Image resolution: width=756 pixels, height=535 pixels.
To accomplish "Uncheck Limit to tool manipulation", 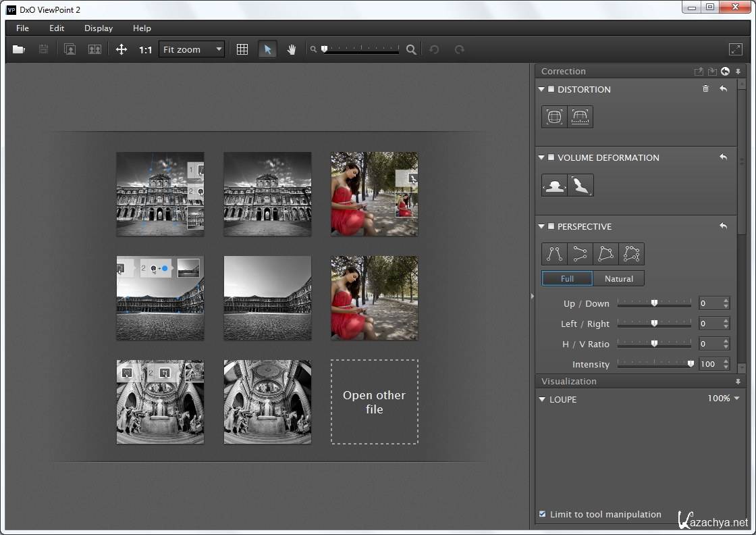I will (543, 514).
